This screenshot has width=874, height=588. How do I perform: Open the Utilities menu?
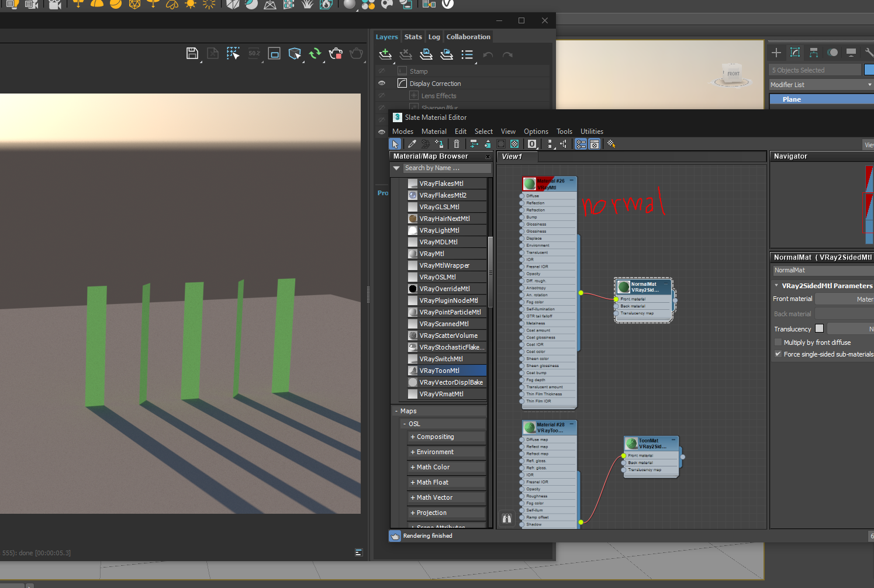(x=592, y=132)
